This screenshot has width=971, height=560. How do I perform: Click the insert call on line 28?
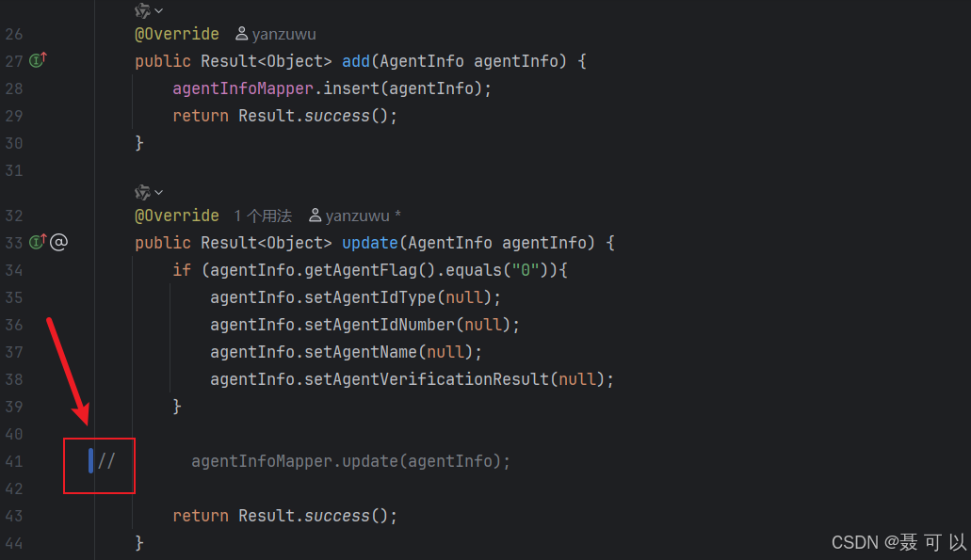point(351,88)
